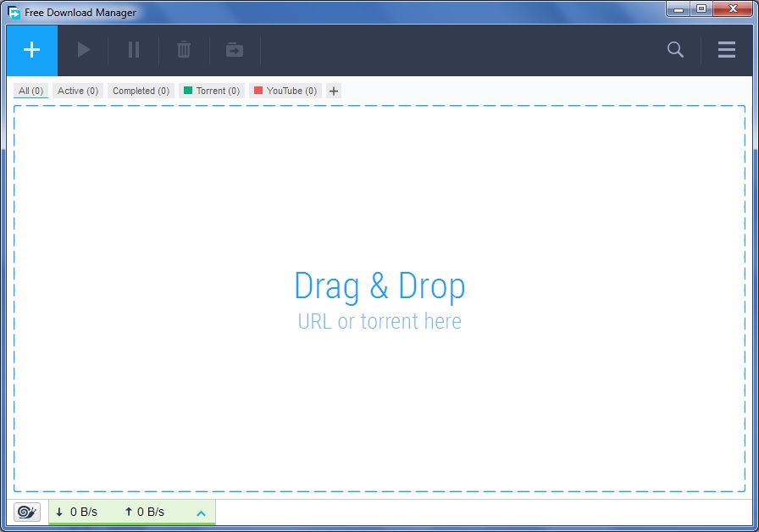Click the Pause downloads icon
Viewport: 759px width, 532px height.
tap(133, 50)
